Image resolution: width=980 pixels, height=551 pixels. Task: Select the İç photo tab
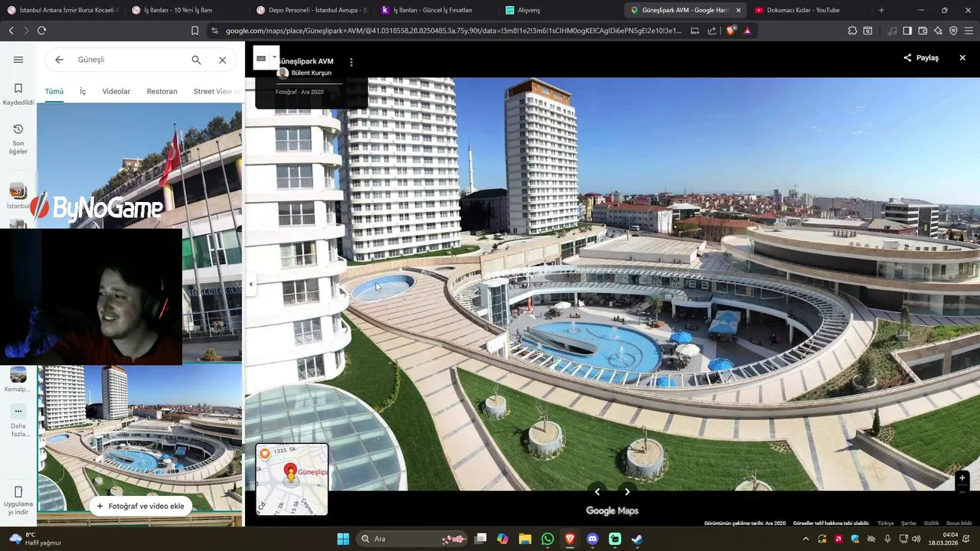pyautogui.click(x=83, y=91)
